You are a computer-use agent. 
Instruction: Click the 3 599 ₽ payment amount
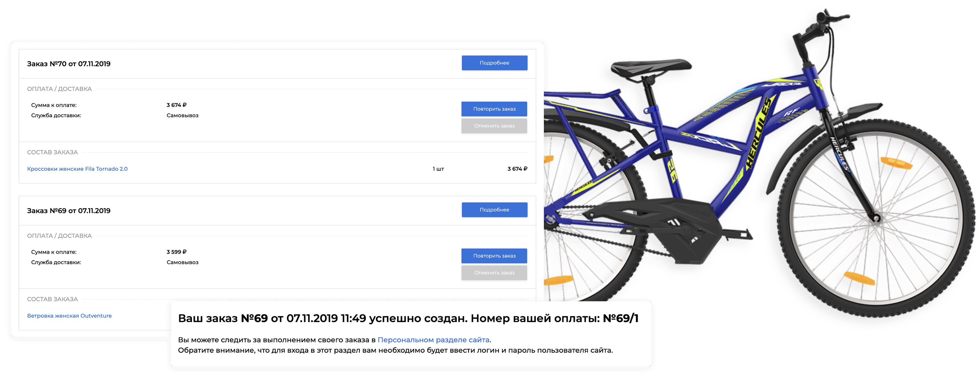pos(176,252)
